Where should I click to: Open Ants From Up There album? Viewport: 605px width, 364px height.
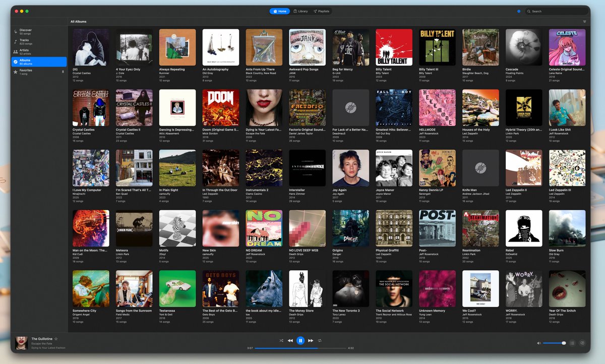coord(264,47)
